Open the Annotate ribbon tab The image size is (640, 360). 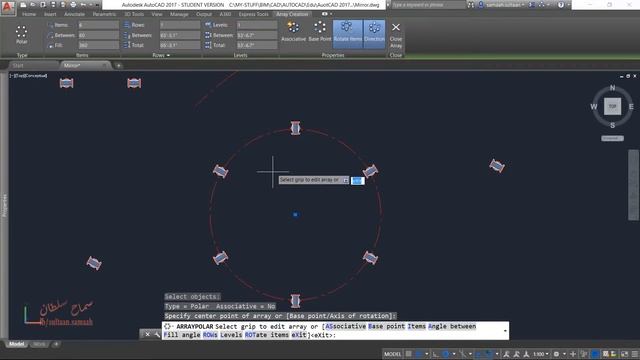click(x=74, y=14)
